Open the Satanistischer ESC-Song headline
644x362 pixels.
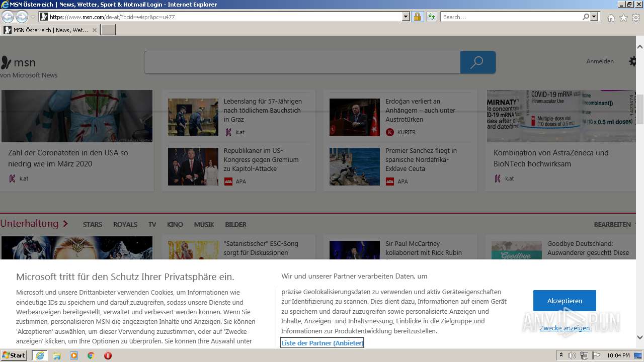point(261,248)
